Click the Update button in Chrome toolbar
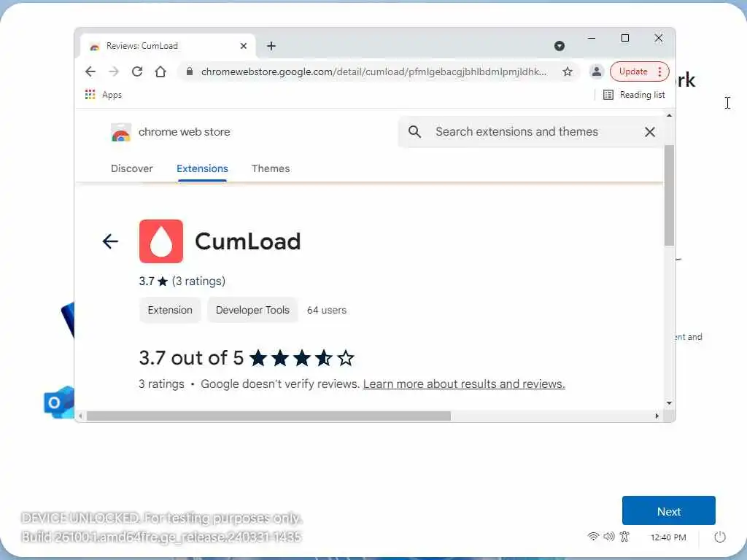Viewport: 747px width, 560px height. 633,71
